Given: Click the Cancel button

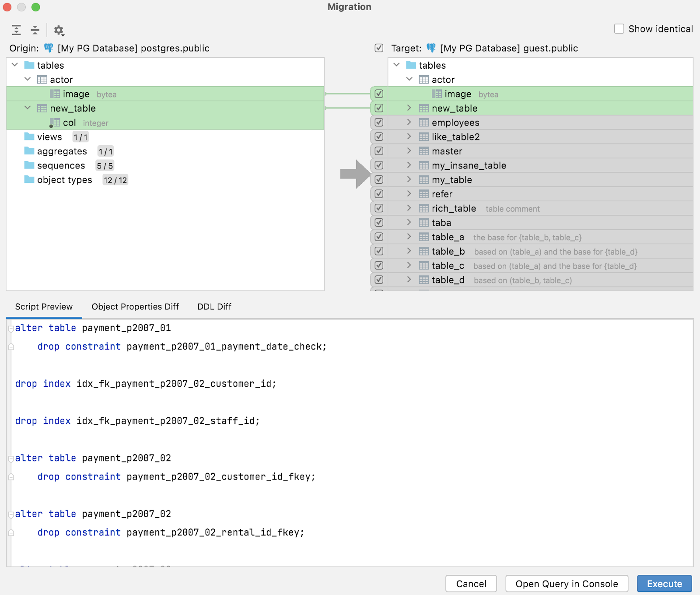Looking at the screenshot, I should [x=471, y=584].
